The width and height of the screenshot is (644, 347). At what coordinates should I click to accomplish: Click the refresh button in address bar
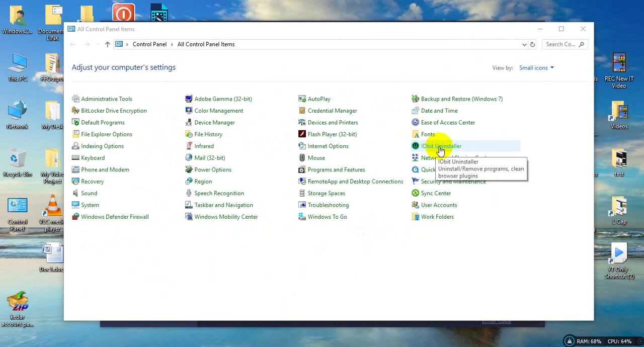(532, 44)
